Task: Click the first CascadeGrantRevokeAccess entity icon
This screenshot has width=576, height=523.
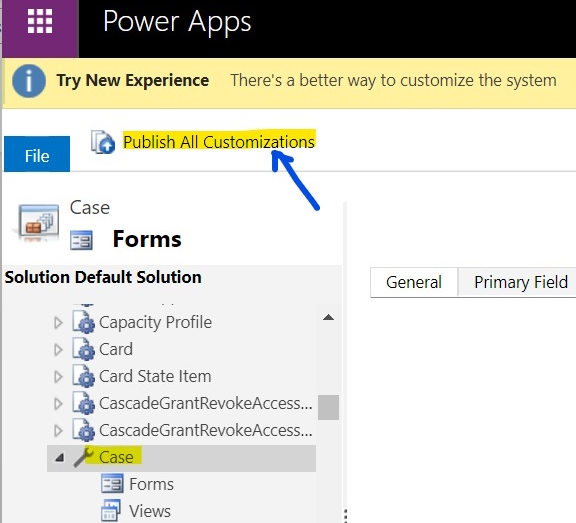Action: (x=83, y=403)
